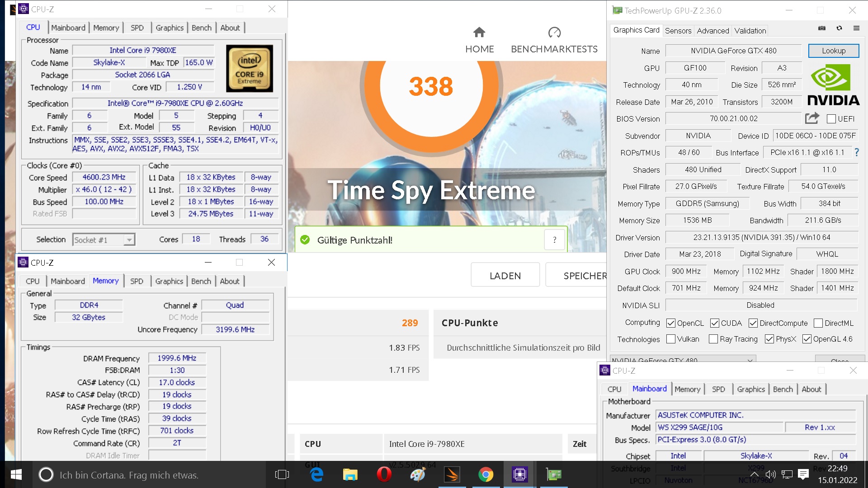Viewport: 868px width, 488px height.
Task: Toggle the DirectCompute checkbox
Action: [x=753, y=323]
